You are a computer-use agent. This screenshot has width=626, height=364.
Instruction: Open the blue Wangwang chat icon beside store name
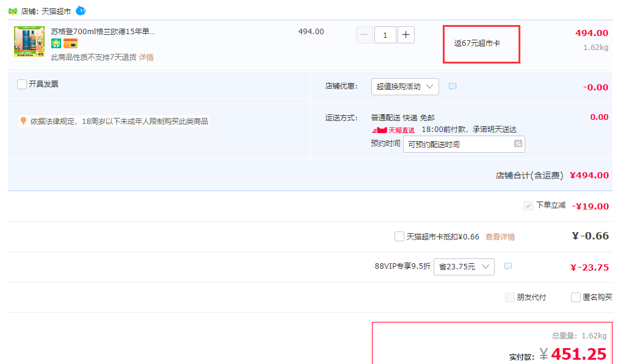(x=81, y=10)
